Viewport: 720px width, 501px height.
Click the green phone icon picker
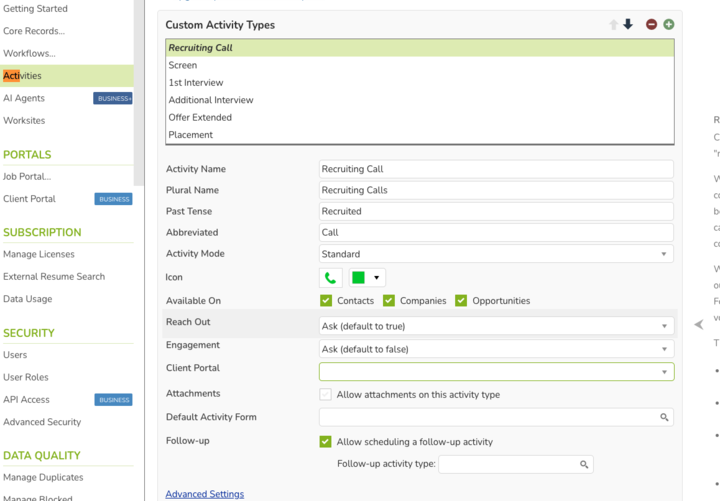330,278
